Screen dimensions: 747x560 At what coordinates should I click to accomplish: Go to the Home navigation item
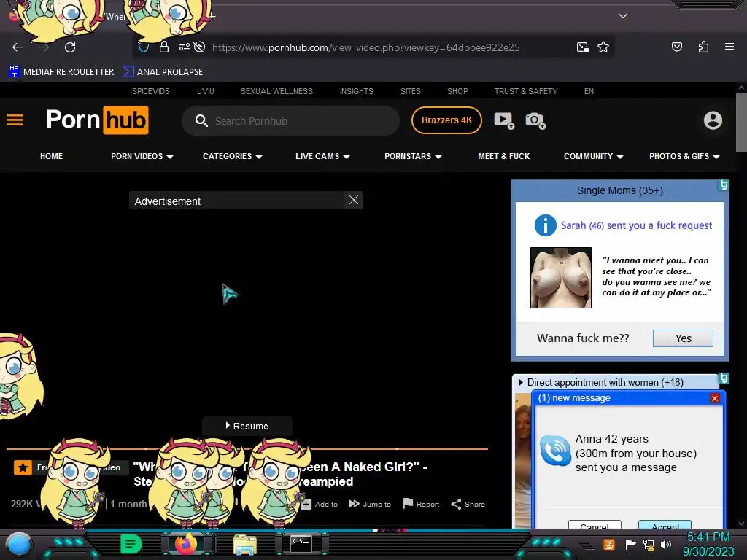pyautogui.click(x=52, y=156)
